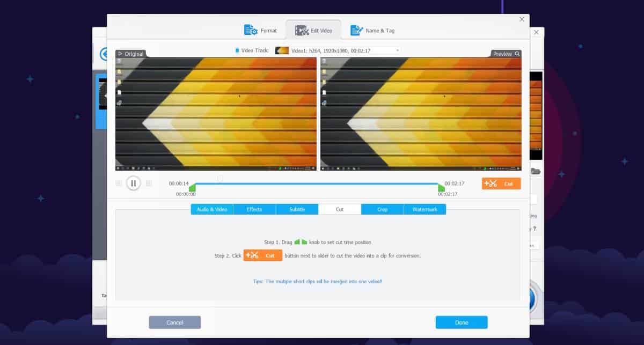The height and width of the screenshot is (345, 644).
Task: Click the Preview video pane
Action: click(x=421, y=114)
